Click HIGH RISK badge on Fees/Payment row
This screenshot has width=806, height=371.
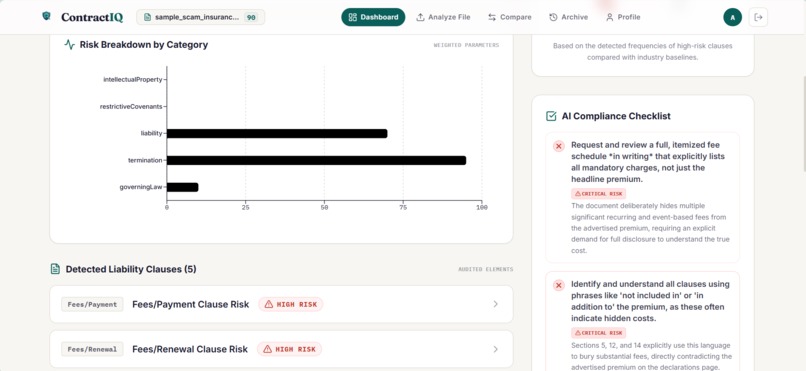291,304
